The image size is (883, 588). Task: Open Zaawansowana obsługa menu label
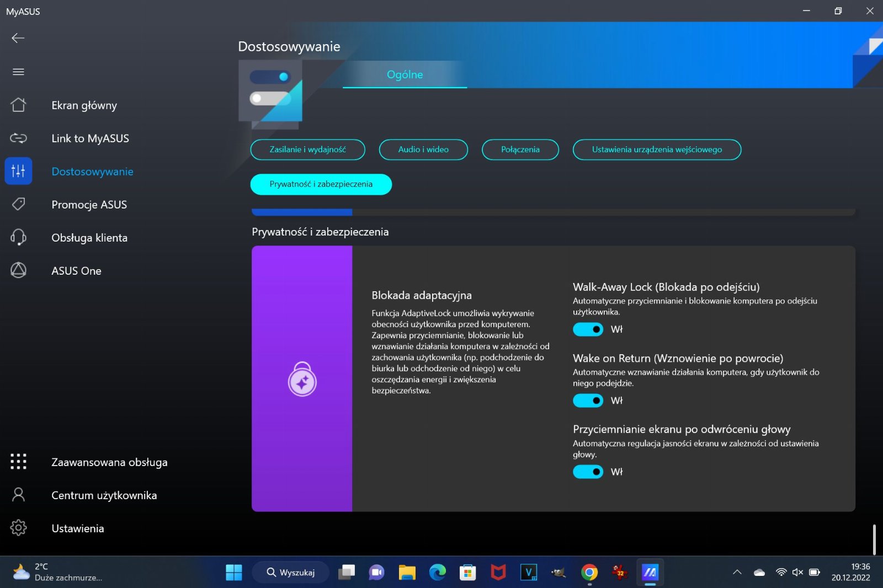[109, 462]
